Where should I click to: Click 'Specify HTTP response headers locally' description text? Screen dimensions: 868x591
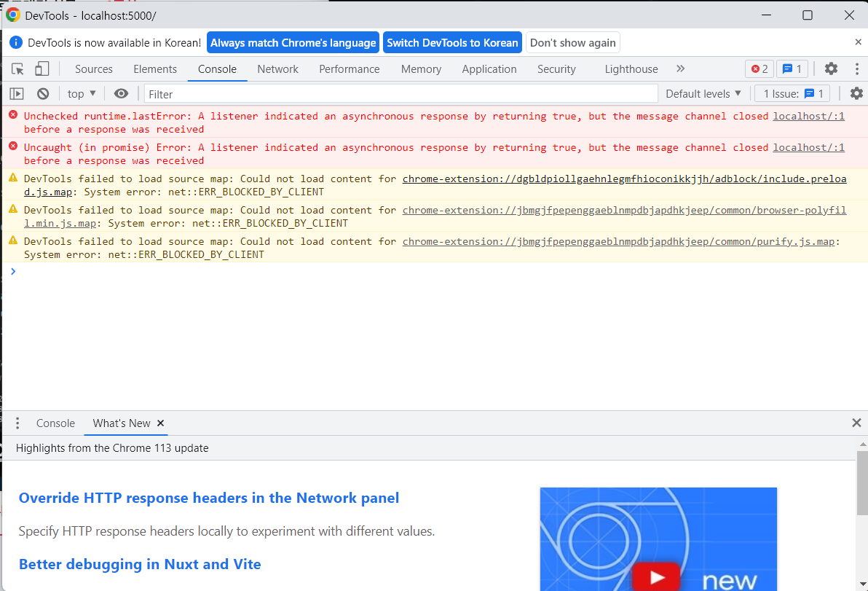(x=226, y=531)
